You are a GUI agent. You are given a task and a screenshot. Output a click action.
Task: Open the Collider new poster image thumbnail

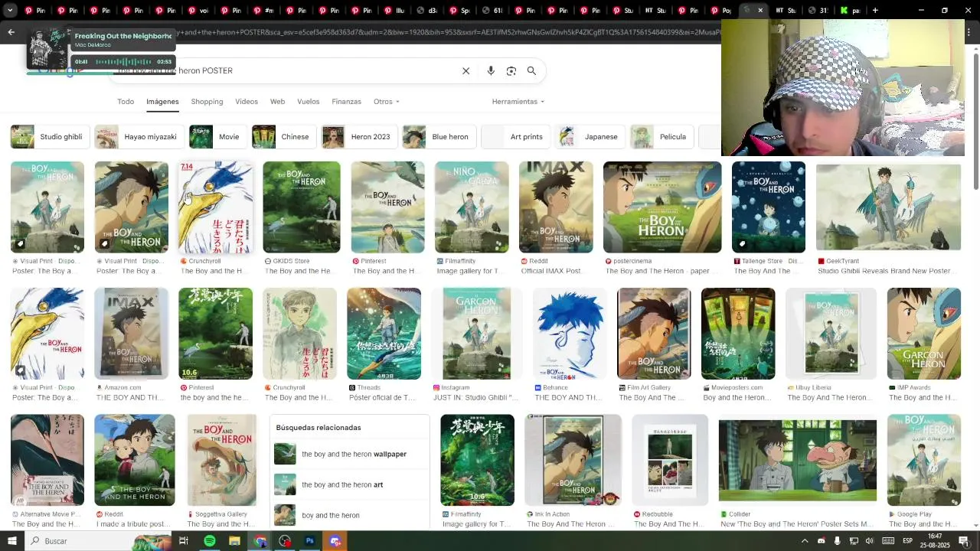[x=798, y=460]
